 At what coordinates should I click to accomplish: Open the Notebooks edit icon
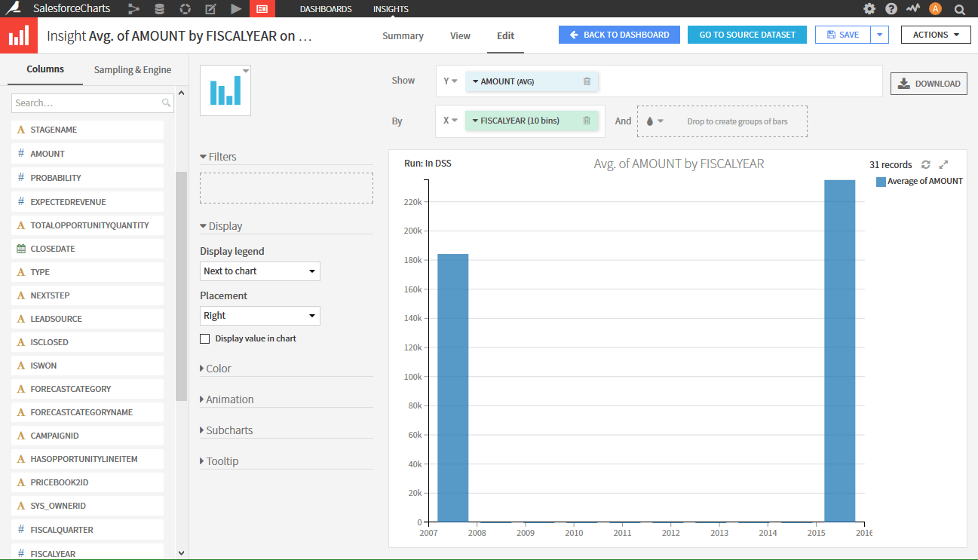point(210,9)
